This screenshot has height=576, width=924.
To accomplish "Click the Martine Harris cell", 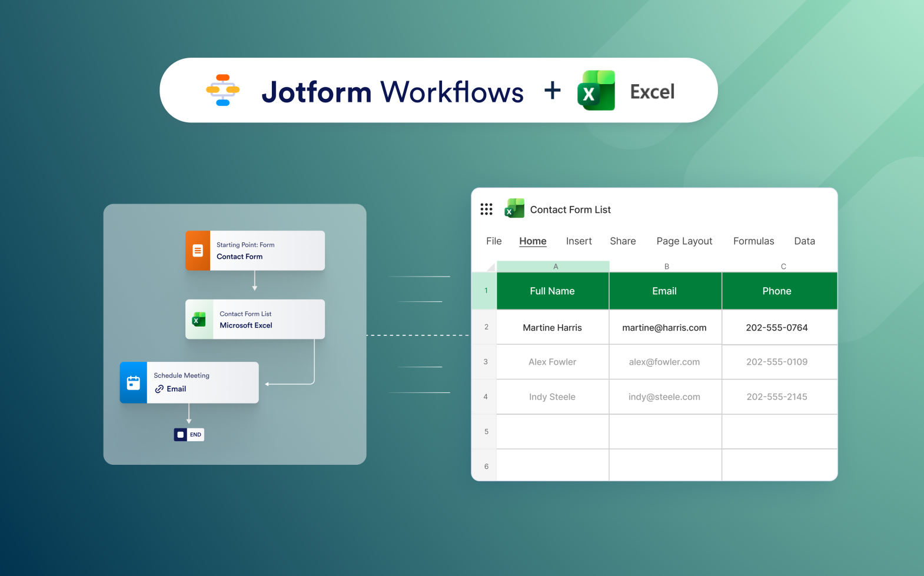I will click(x=553, y=327).
